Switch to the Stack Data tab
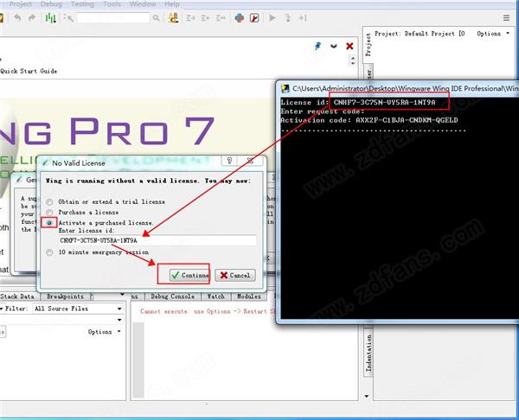519x420 pixels. (20, 296)
